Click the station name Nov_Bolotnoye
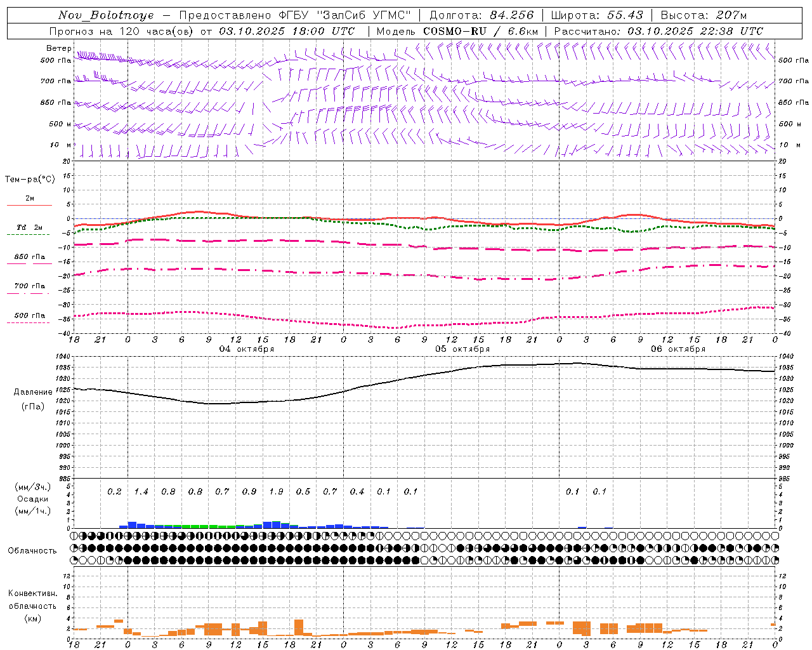 tap(106, 15)
